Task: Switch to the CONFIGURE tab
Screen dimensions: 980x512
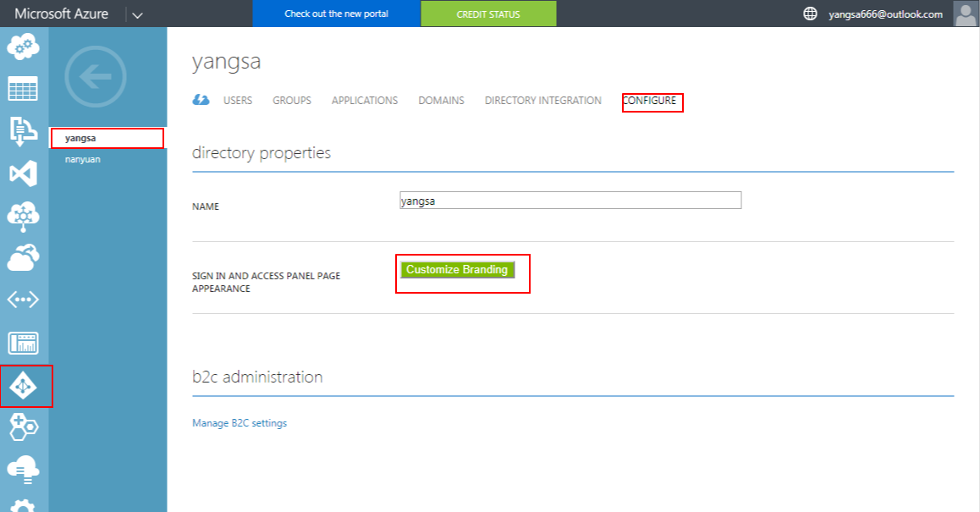Action: [x=649, y=100]
